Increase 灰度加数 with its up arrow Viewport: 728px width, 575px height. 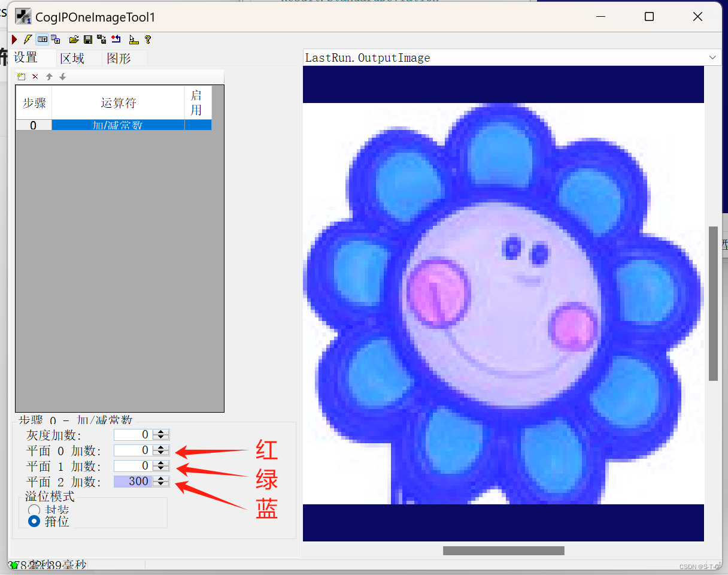coord(161,432)
